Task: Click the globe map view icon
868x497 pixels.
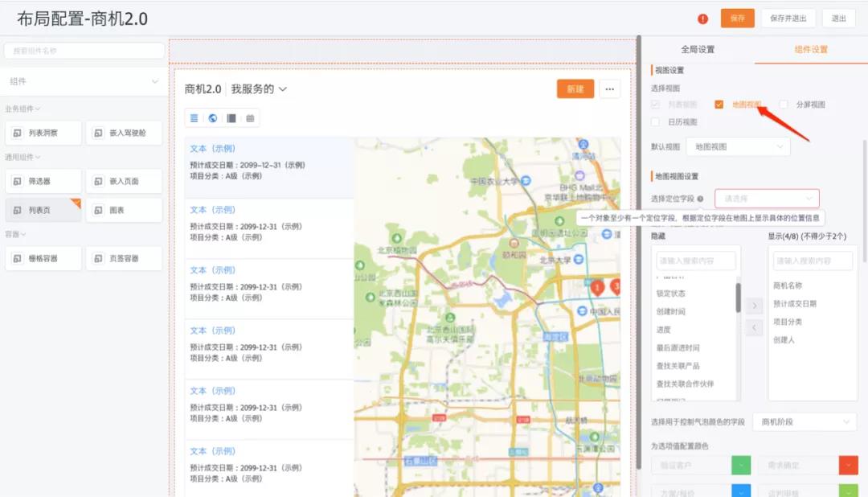Action: coord(212,118)
